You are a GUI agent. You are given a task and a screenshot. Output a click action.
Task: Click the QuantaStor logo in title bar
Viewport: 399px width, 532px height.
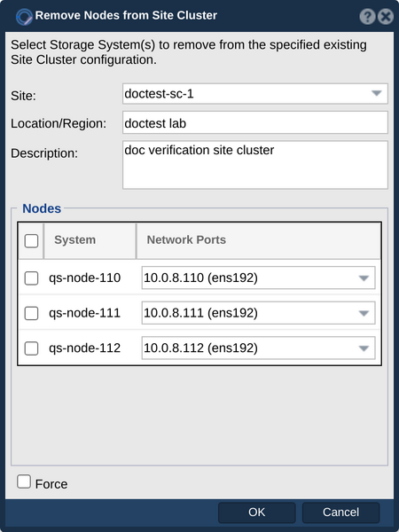[x=24, y=17]
